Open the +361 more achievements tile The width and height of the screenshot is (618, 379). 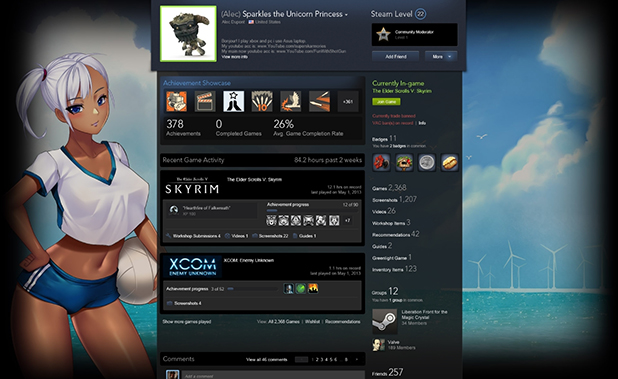pos(348,101)
